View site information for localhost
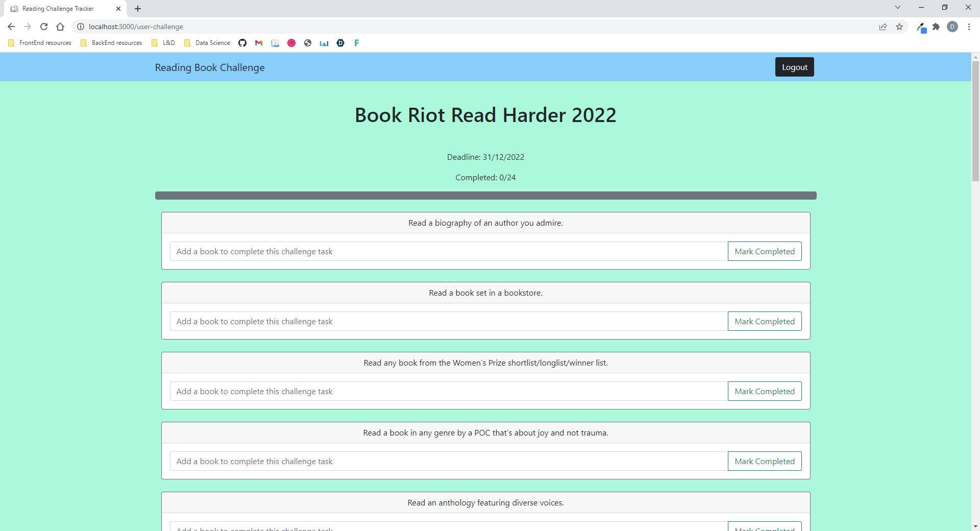This screenshot has height=531, width=980. point(81,27)
